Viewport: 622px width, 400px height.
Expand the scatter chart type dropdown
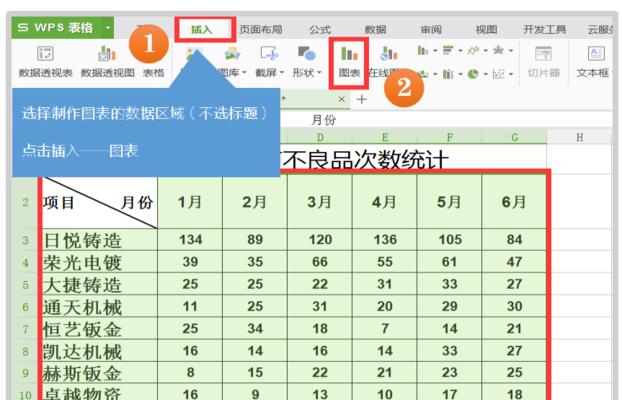point(511,74)
